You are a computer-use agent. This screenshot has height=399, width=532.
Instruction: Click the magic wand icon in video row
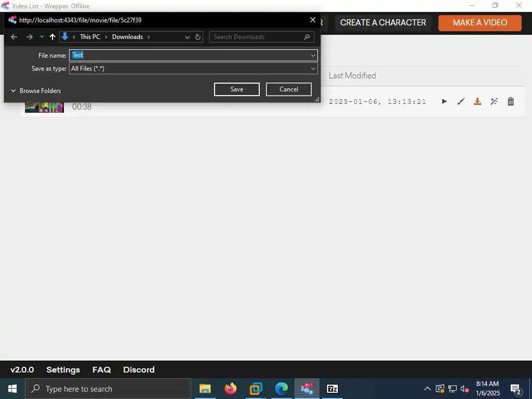[x=494, y=101]
